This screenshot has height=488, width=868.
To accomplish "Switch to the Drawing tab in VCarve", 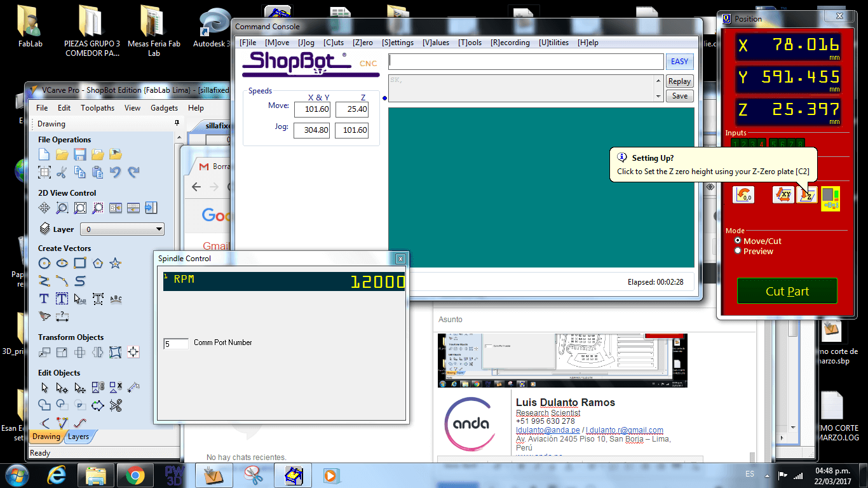I will point(46,437).
